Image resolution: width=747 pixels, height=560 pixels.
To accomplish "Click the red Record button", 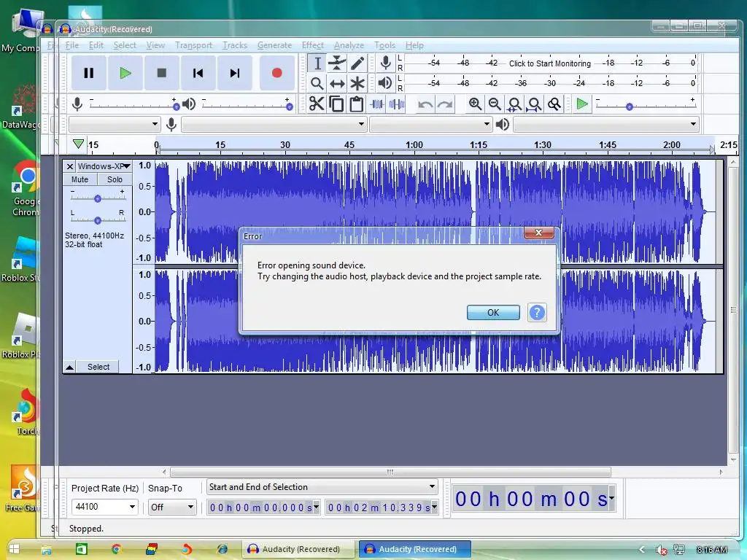I will pyautogui.click(x=276, y=73).
